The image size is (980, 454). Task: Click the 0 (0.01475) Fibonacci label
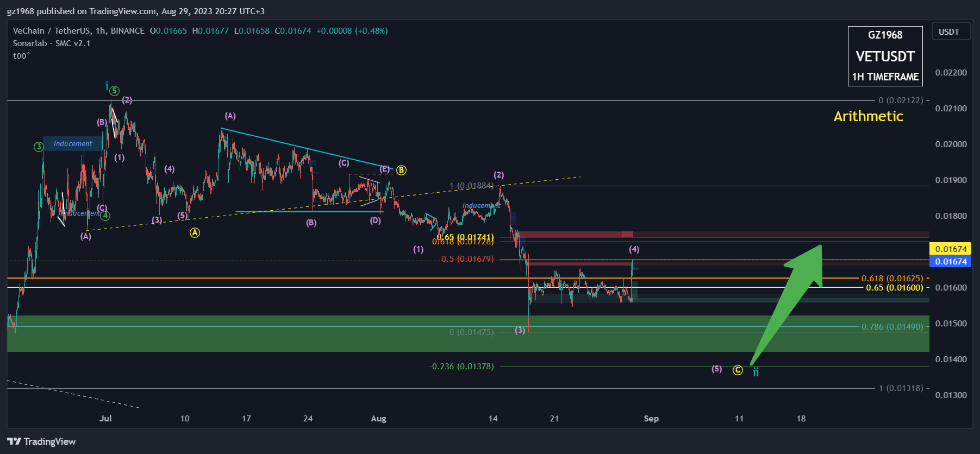click(471, 332)
